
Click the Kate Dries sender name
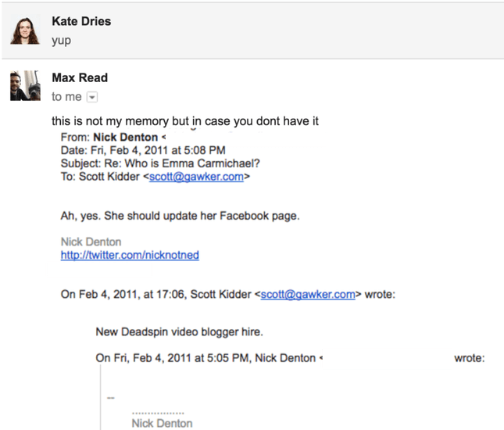(81, 21)
